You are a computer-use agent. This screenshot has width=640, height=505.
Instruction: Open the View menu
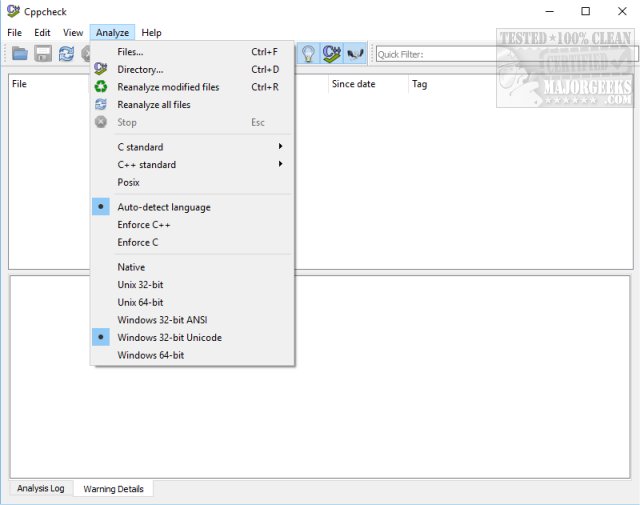click(x=73, y=33)
